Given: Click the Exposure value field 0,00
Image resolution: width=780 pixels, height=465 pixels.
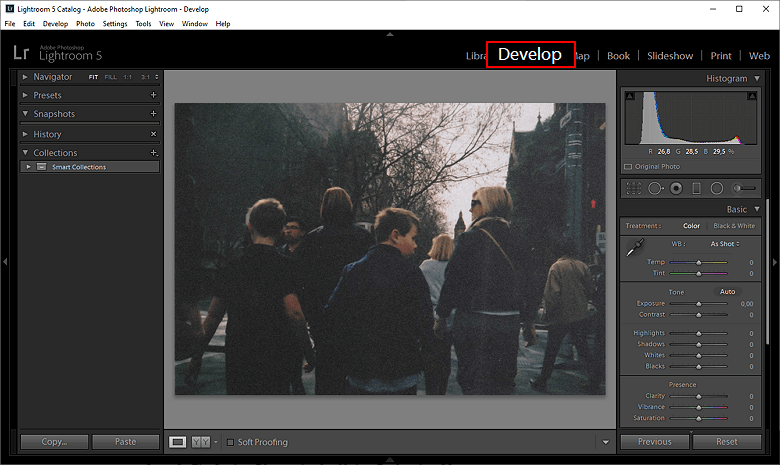Looking at the screenshot, I should pyautogui.click(x=747, y=304).
